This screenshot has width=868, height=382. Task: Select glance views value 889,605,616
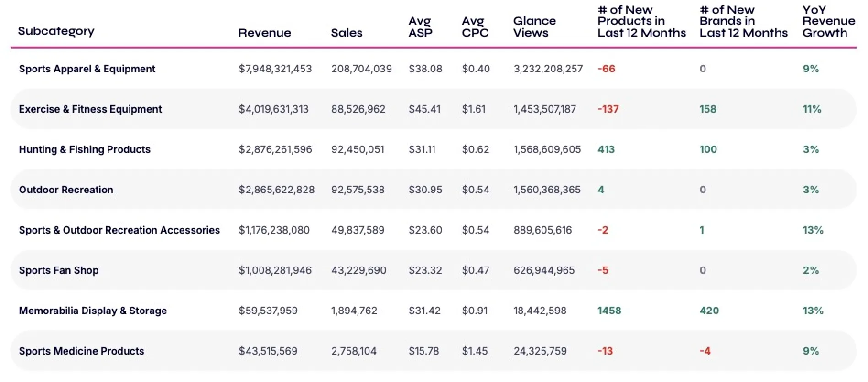[542, 230]
